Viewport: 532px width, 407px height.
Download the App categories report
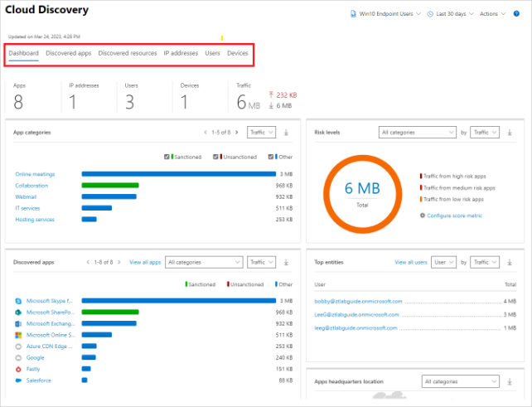285,132
